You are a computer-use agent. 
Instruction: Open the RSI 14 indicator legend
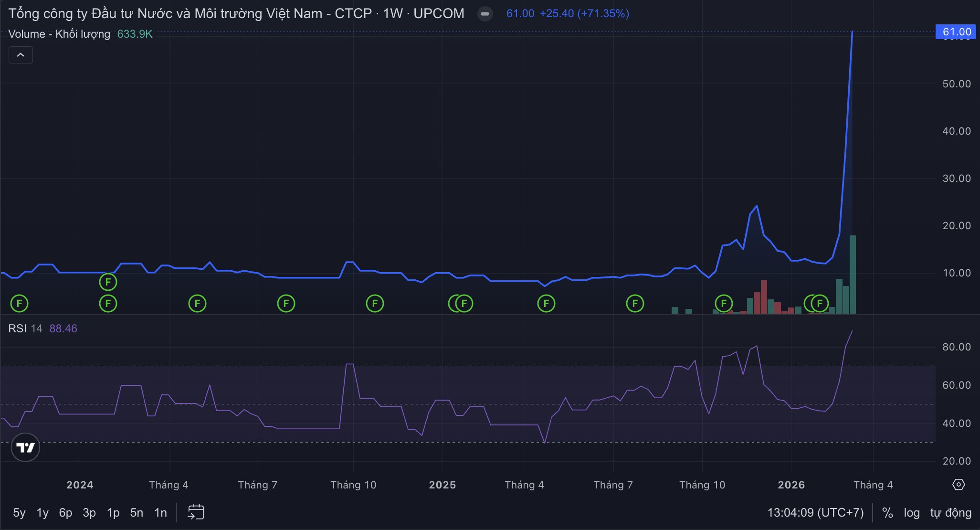click(x=25, y=329)
